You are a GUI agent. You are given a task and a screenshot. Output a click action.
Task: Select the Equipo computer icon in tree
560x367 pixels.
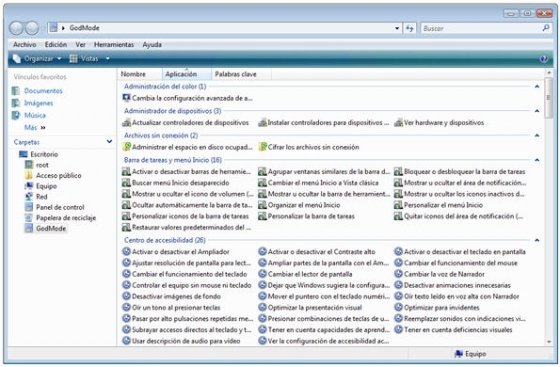click(29, 186)
